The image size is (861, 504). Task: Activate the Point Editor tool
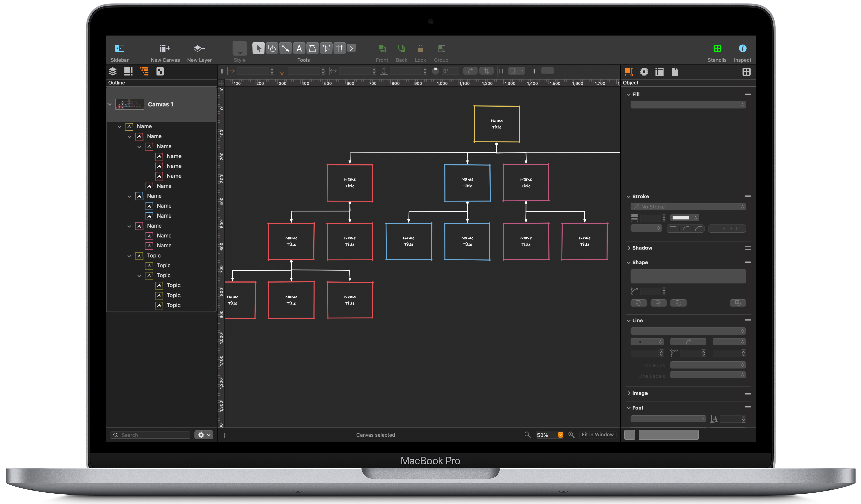[x=326, y=48]
